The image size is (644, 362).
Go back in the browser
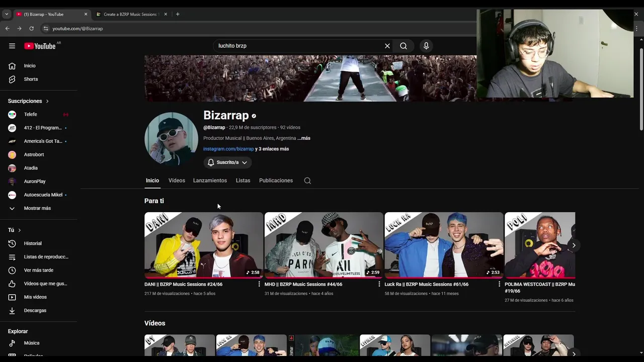(8, 29)
